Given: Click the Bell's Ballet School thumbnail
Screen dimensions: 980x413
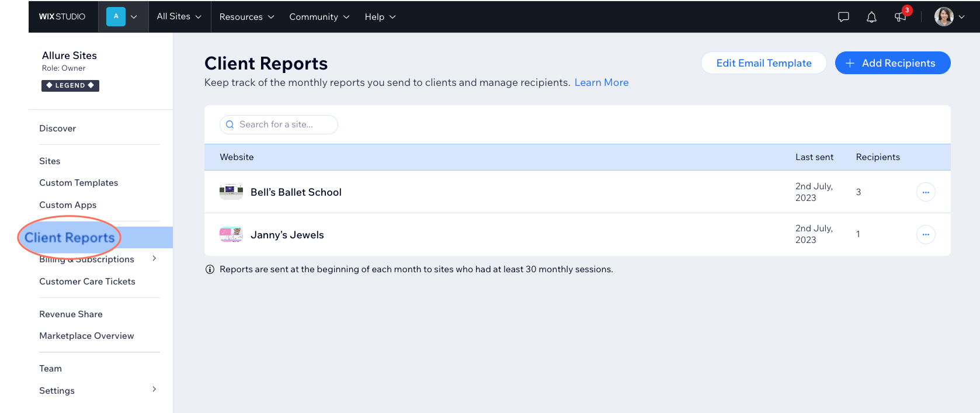Looking at the screenshot, I should tap(231, 192).
